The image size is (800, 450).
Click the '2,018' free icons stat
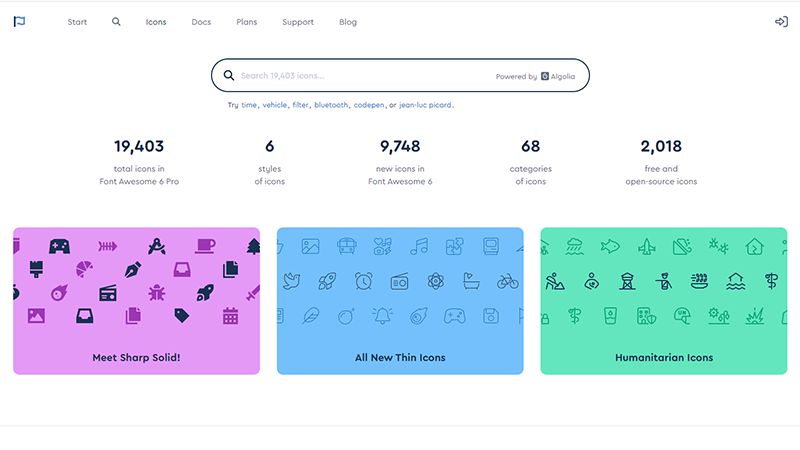pyautogui.click(x=661, y=146)
